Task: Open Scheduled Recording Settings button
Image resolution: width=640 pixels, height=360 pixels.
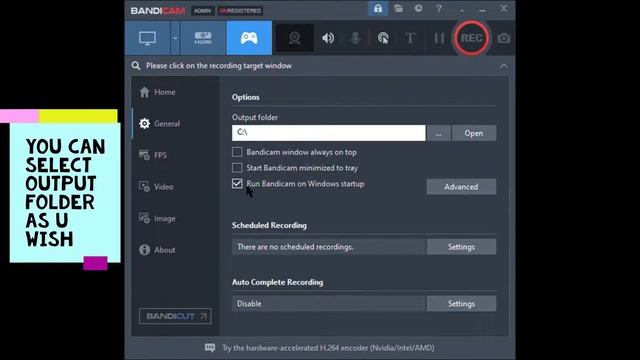Action: click(x=461, y=247)
